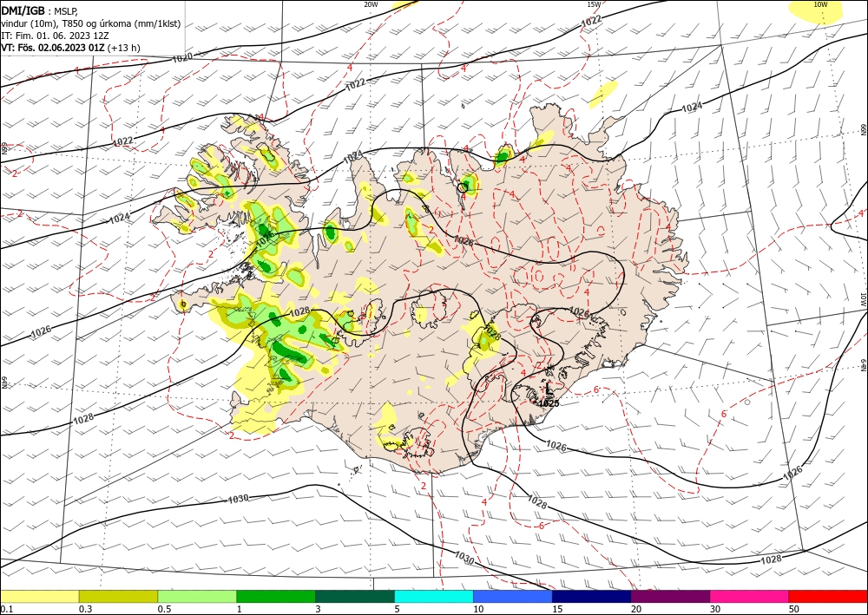Select the navy 15–20 legend swatch

point(592,596)
